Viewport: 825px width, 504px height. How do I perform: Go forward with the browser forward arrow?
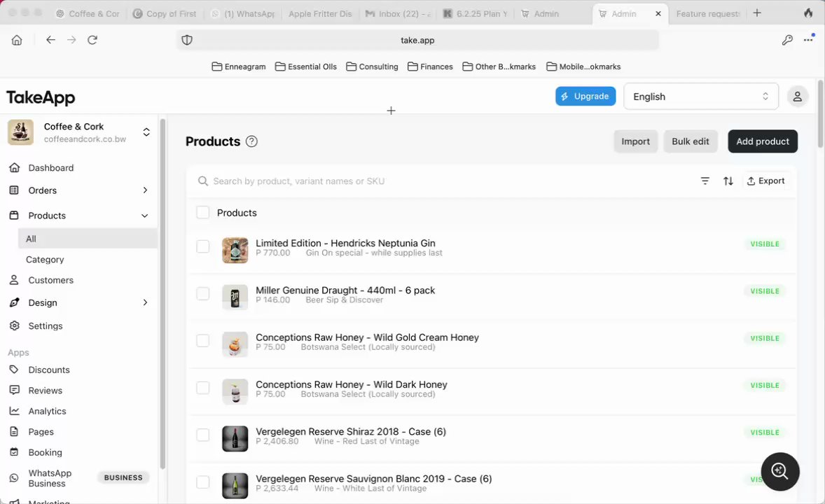[x=71, y=40]
